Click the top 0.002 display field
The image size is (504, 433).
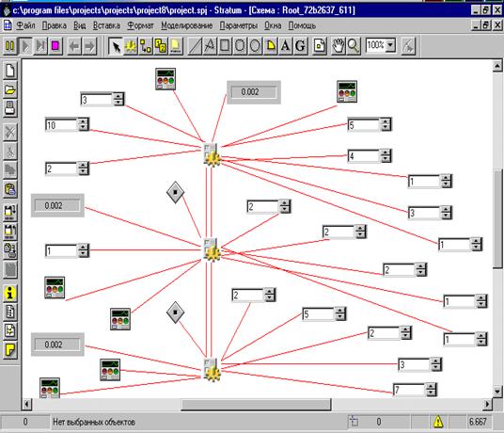click(x=254, y=92)
